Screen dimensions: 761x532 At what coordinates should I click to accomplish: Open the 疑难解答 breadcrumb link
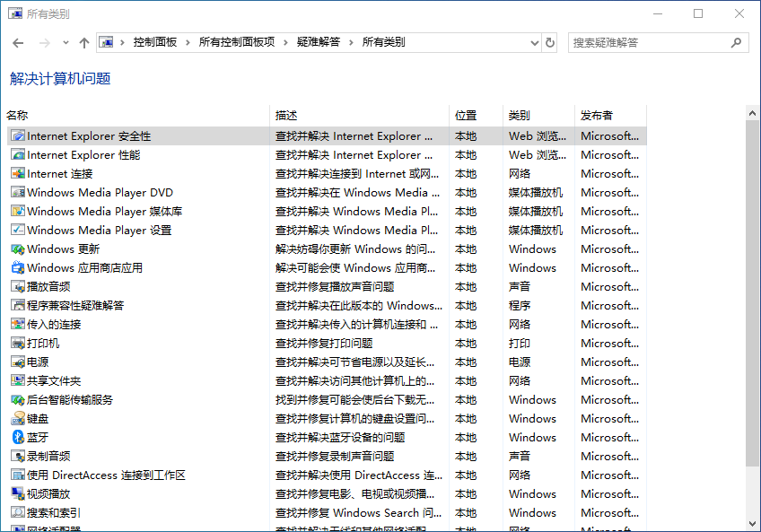click(319, 42)
